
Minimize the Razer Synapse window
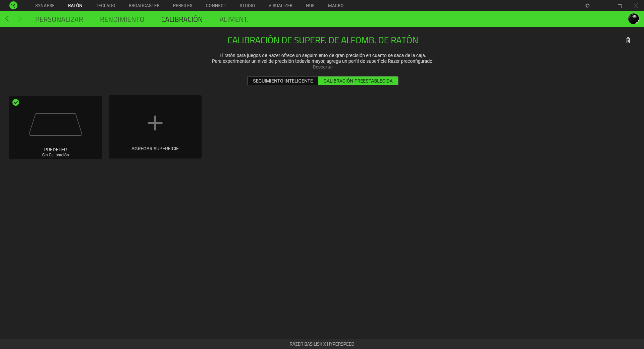604,6
